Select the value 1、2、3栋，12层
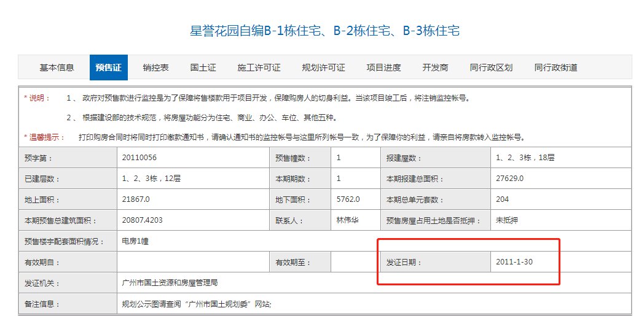 click(151, 179)
